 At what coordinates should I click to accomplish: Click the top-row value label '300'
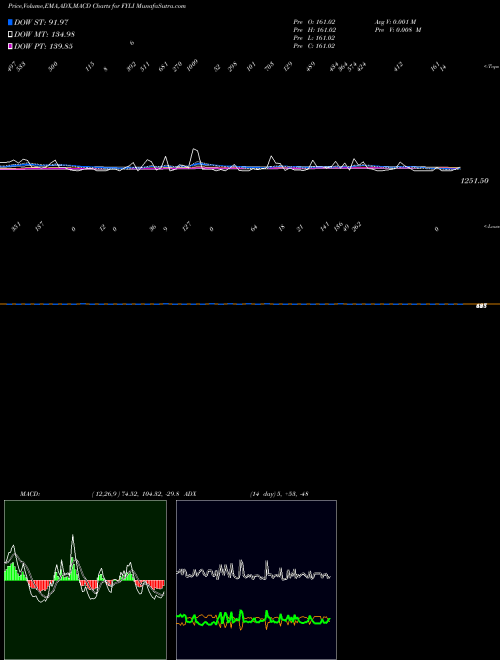click(x=53, y=67)
